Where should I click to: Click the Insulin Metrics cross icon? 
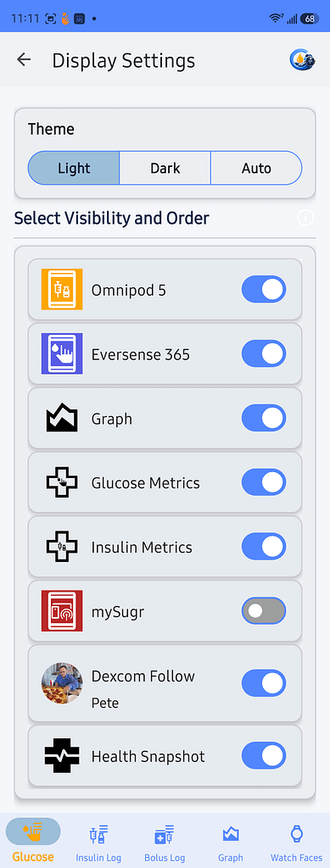point(62,547)
